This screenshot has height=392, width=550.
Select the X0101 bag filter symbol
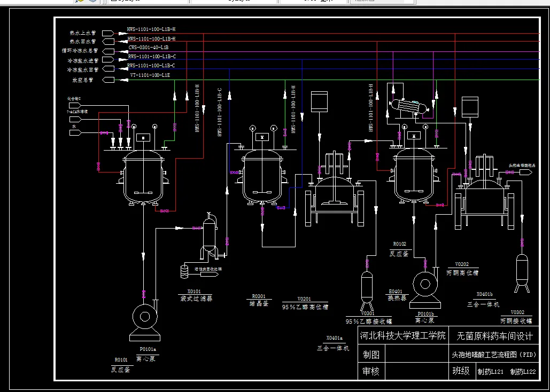(211, 236)
